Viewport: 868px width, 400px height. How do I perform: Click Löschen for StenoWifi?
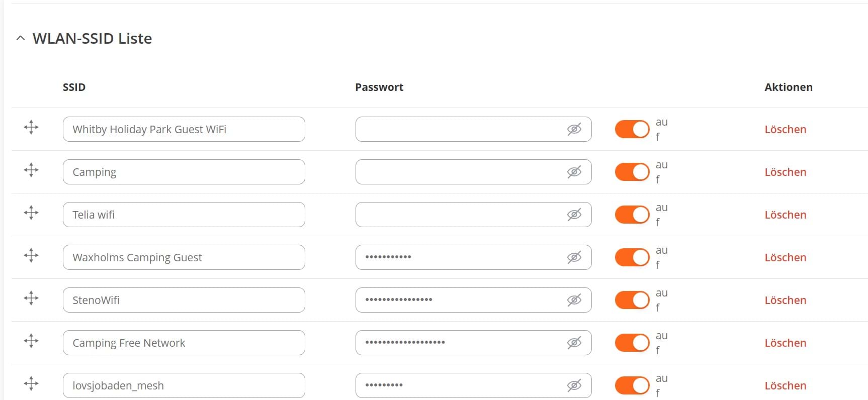click(785, 300)
